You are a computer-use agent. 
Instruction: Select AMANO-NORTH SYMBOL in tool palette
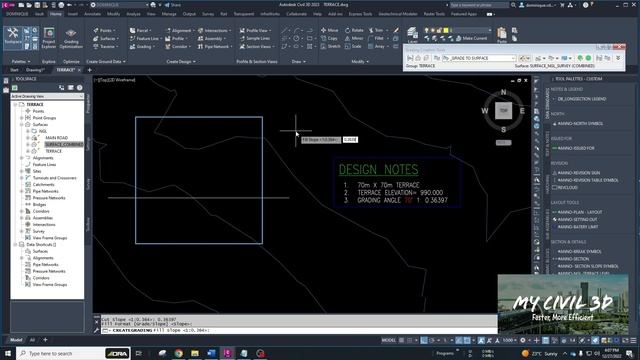(580, 123)
